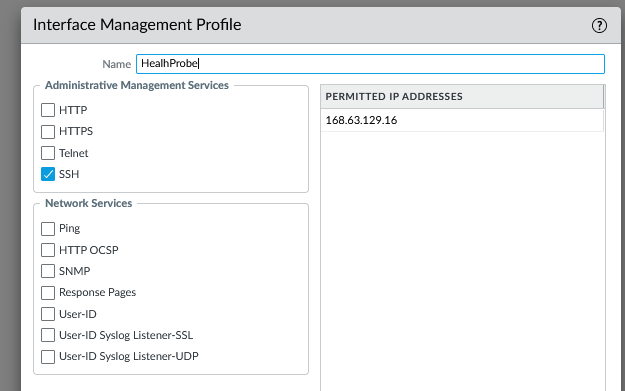Click the Ping label text

tap(69, 228)
